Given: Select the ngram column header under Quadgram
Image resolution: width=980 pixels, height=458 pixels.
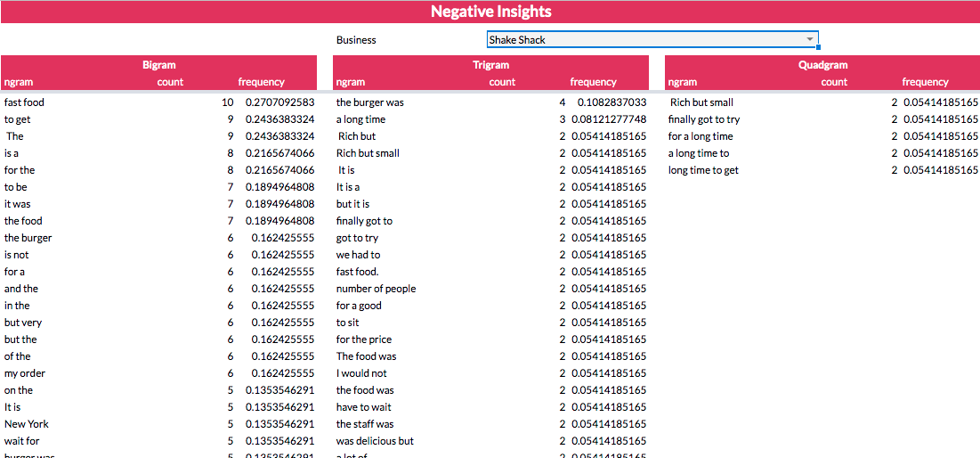Looking at the screenshot, I should click(683, 82).
